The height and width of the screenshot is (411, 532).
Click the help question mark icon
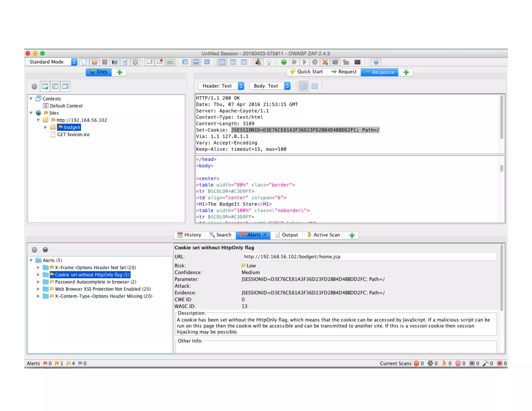[376, 62]
